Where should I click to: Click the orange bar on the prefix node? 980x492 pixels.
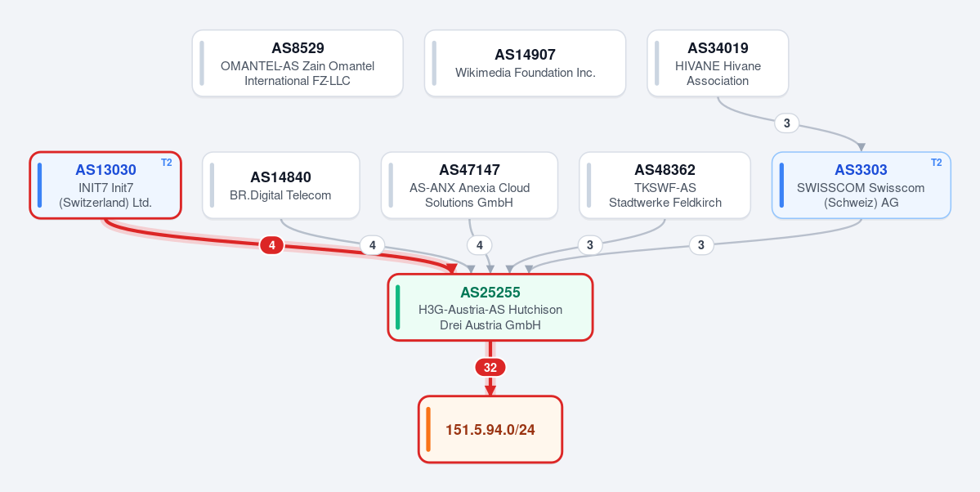tap(429, 430)
